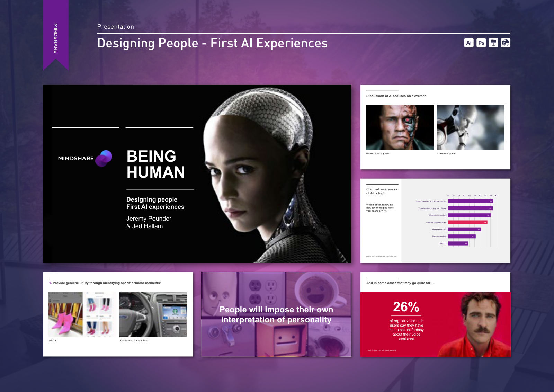Viewport: 554px width, 392px height.
Task: Click the 'BEING HUMAN' headline text
Action: (155, 164)
